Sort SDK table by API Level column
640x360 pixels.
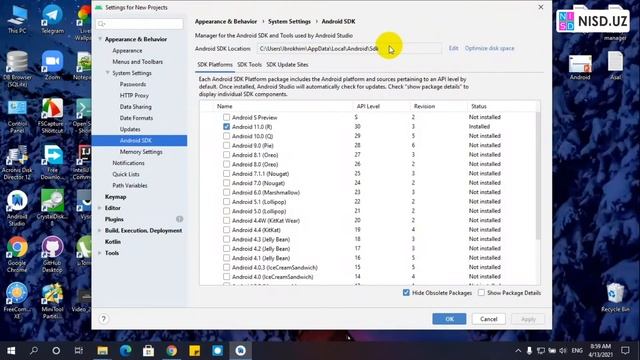368,106
